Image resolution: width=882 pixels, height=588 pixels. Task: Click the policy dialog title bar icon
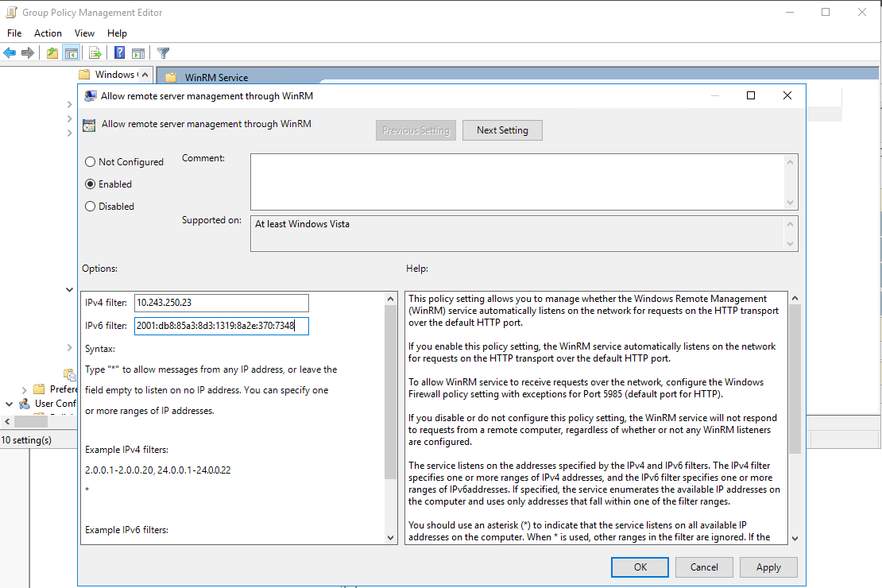pyautogui.click(x=90, y=96)
